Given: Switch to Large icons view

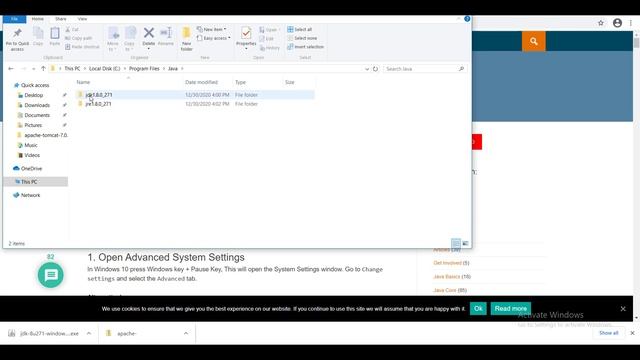Looking at the screenshot, I should click(x=465, y=243).
